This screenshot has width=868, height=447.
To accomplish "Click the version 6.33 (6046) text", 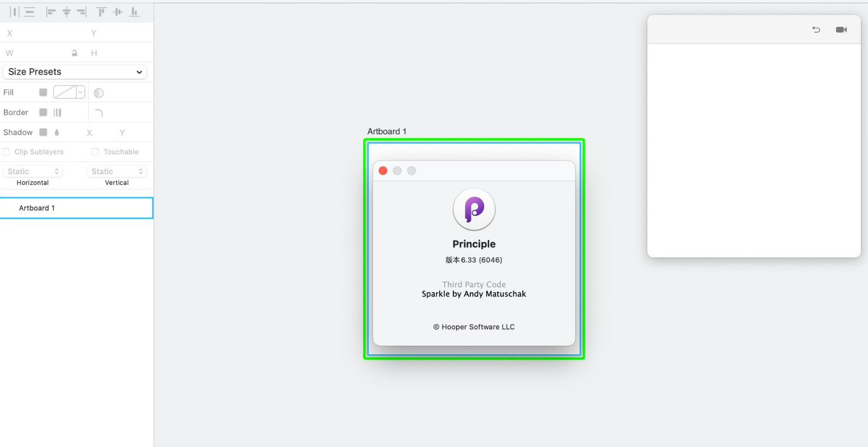I will [474, 260].
